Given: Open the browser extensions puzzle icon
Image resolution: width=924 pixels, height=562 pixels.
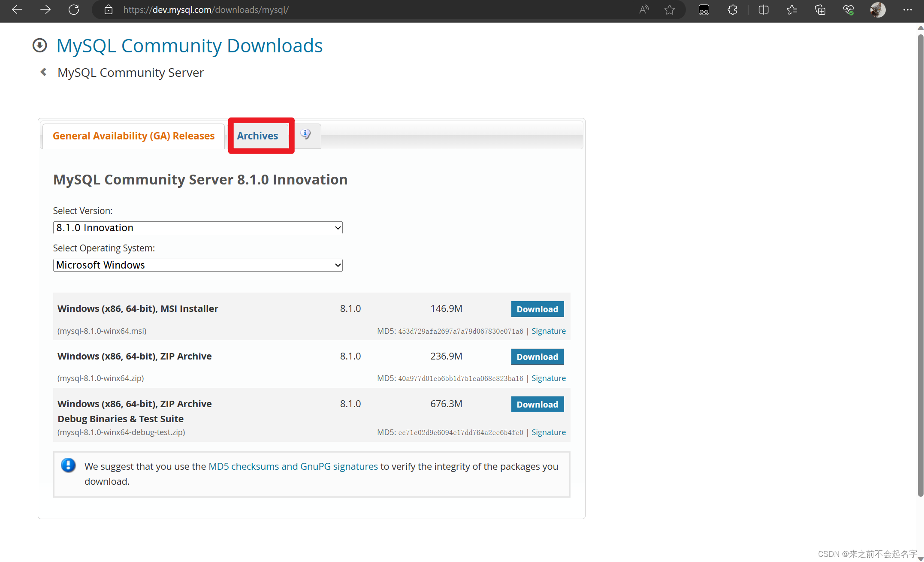Looking at the screenshot, I should coord(732,9).
